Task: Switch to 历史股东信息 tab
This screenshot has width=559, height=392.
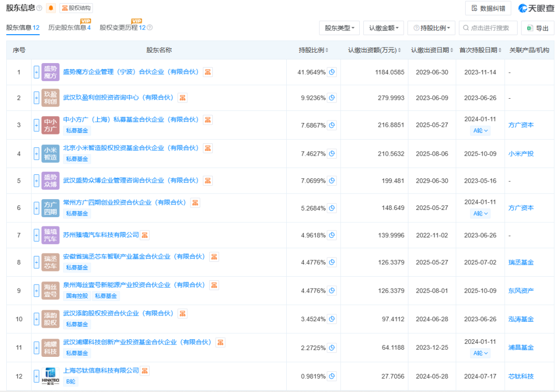Action: tap(69, 27)
